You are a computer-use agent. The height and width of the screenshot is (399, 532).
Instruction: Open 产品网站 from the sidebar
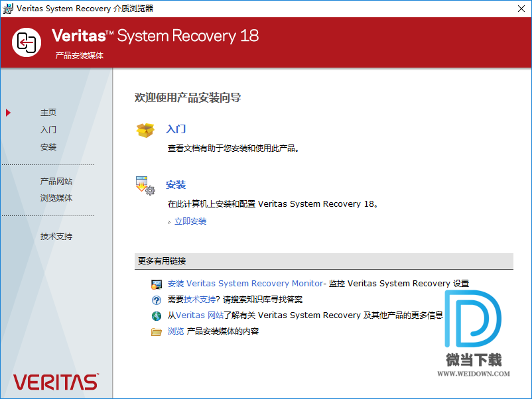coord(56,181)
